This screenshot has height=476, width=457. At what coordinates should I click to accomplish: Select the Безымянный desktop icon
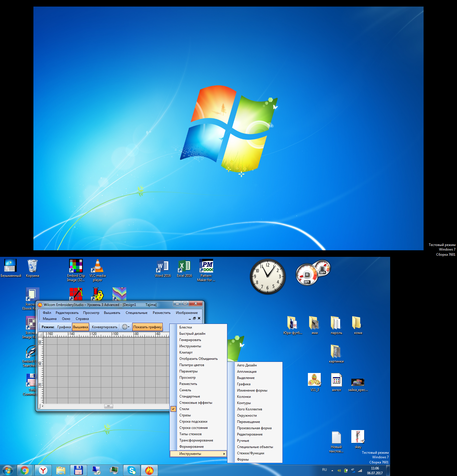click(11, 269)
